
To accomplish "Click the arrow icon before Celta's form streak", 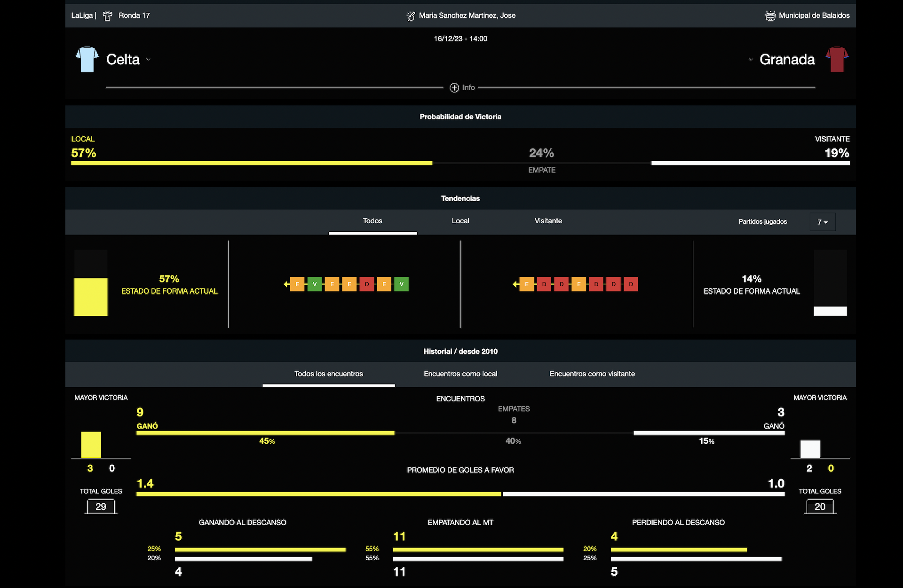I will tap(286, 284).
